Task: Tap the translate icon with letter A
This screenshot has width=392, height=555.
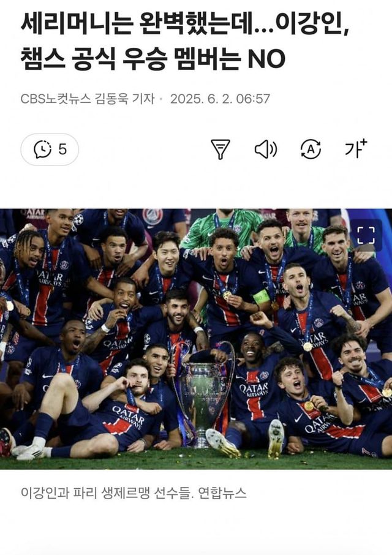Action: pos(311,149)
